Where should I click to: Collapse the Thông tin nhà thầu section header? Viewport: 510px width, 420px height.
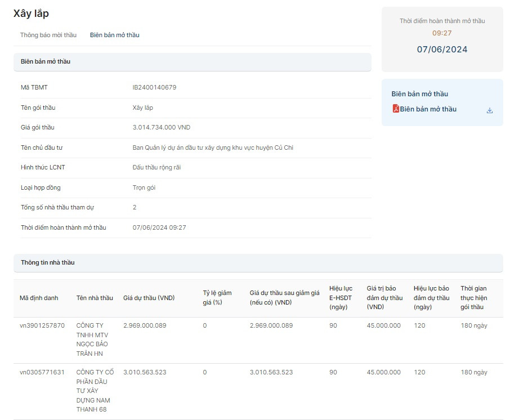click(x=258, y=263)
